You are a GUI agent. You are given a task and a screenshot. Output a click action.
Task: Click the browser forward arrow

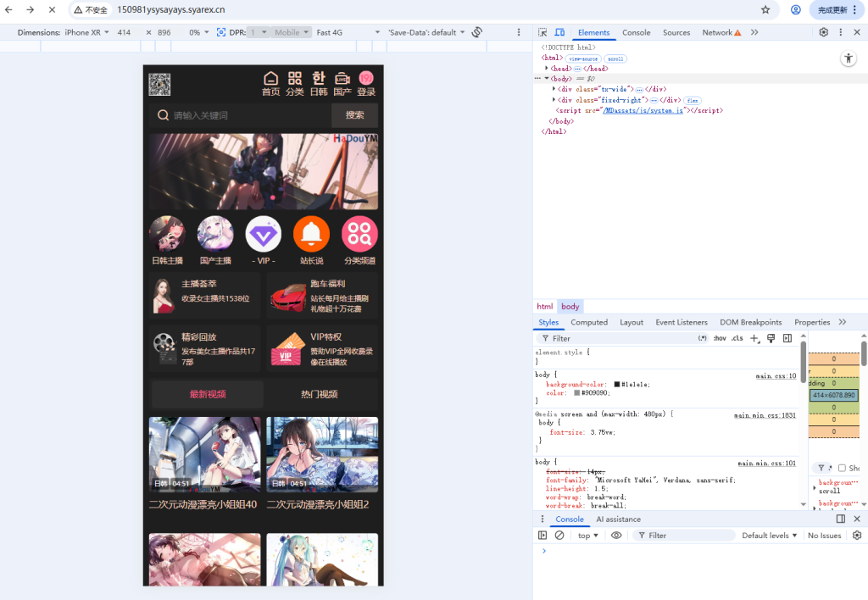click(x=30, y=9)
